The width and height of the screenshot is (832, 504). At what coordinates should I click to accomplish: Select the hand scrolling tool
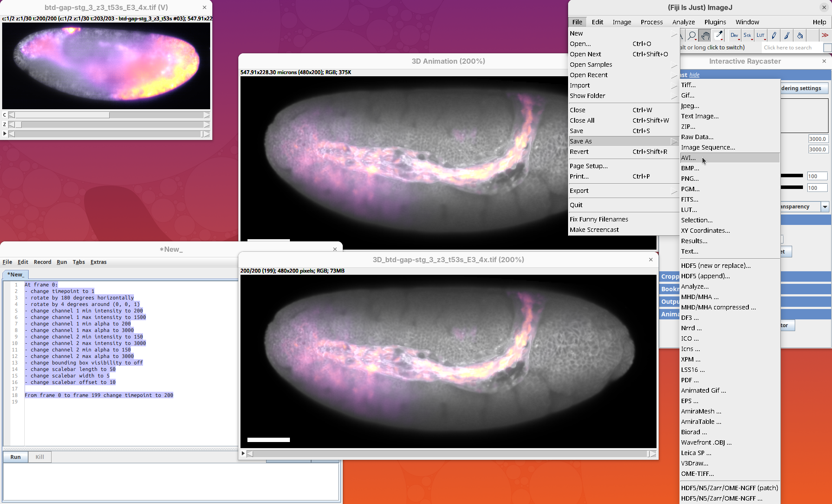[705, 36]
